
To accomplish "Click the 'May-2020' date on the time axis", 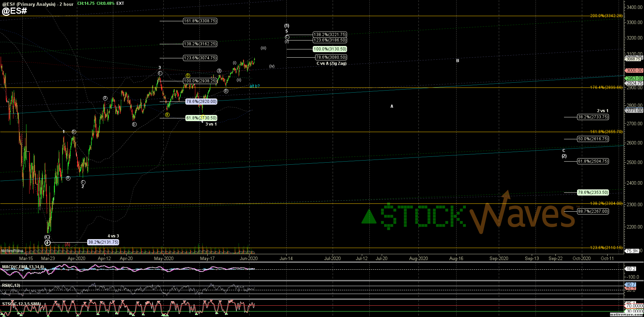I will click(164, 258).
